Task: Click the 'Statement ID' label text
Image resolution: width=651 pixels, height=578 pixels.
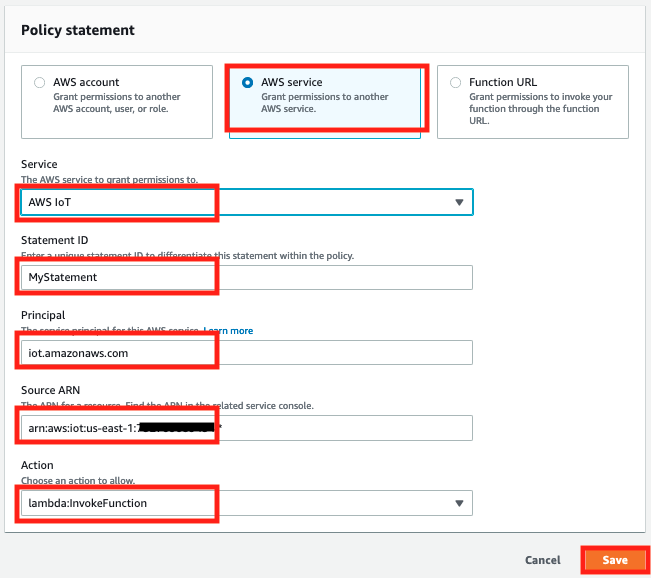Action: click(x=55, y=240)
